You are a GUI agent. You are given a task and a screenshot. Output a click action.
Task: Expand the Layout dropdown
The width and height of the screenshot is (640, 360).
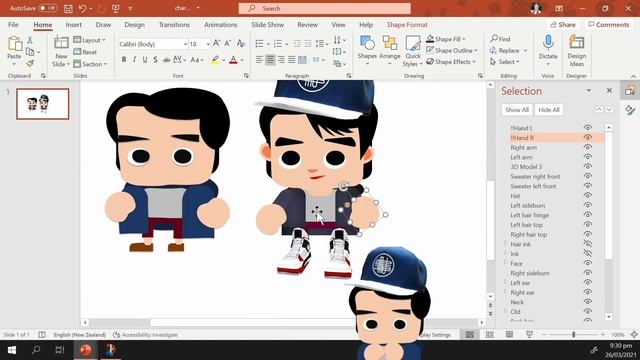tap(90, 40)
